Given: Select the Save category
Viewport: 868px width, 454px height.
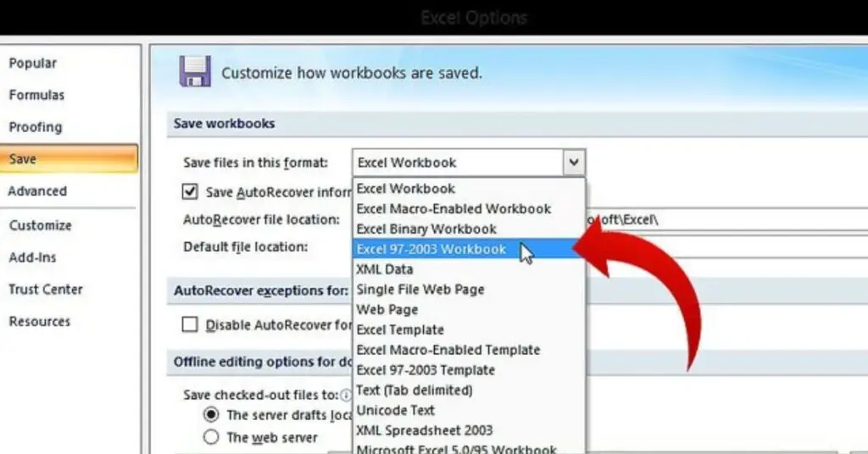Looking at the screenshot, I should pyautogui.click(x=69, y=159).
